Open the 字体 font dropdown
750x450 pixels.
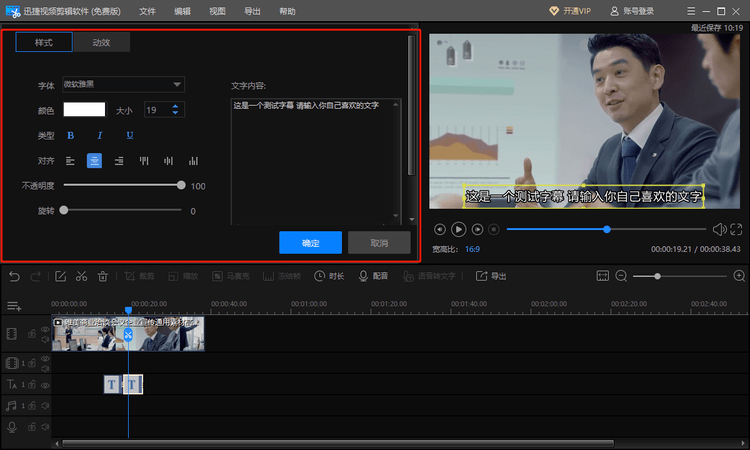click(123, 85)
